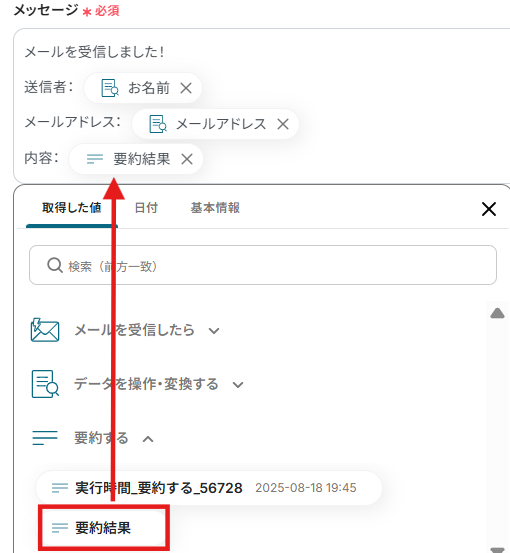510x553 pixels.
Task: Click the envelope icon for メールを受信したら
Action: pyautogui.click(x=45, y=330)
